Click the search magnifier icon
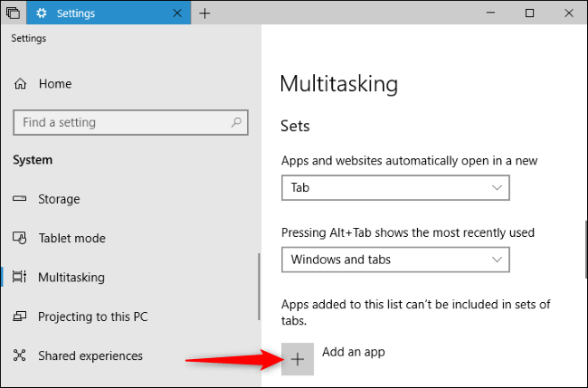This screenshot has height=388, width=588. (x=236, y=123)
